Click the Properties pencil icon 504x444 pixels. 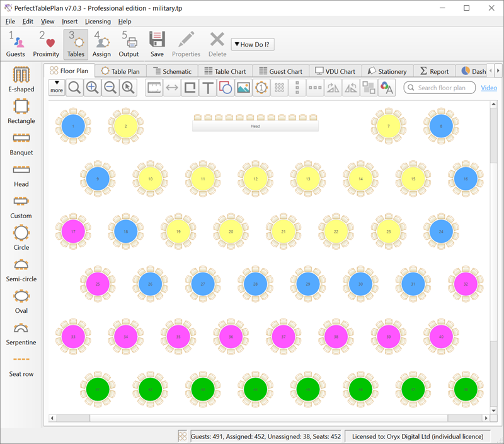[186, 44]
